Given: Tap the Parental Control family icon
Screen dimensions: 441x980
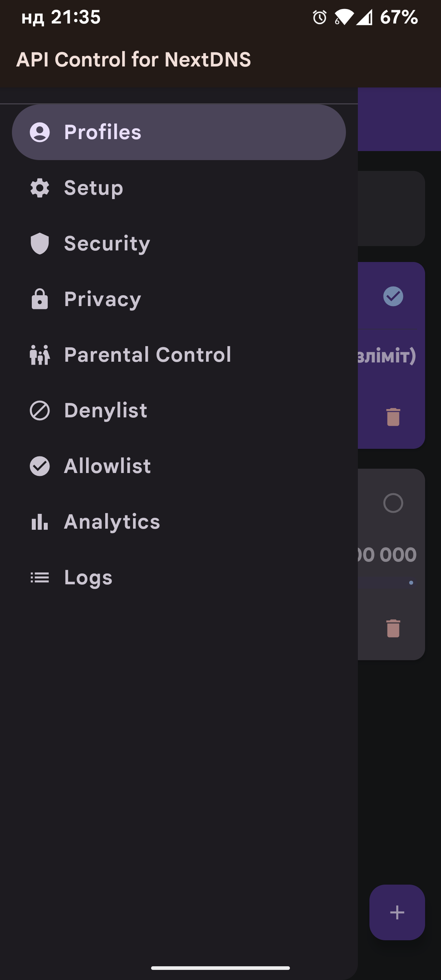Looking at the screenshot, I should [39, 354].
